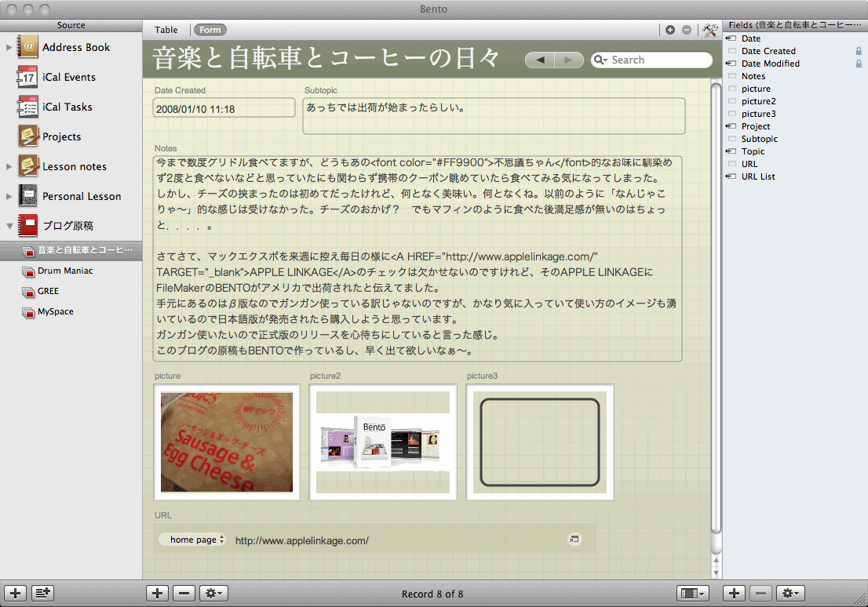Select the Sausage & Egg Cheese picture thumbnail

(226, 442)
